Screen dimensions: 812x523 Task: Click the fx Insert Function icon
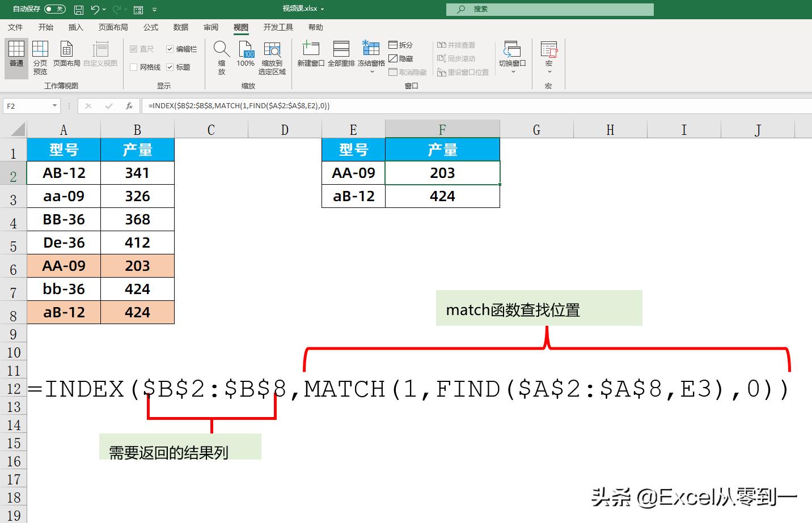click(x=129, y=105)
